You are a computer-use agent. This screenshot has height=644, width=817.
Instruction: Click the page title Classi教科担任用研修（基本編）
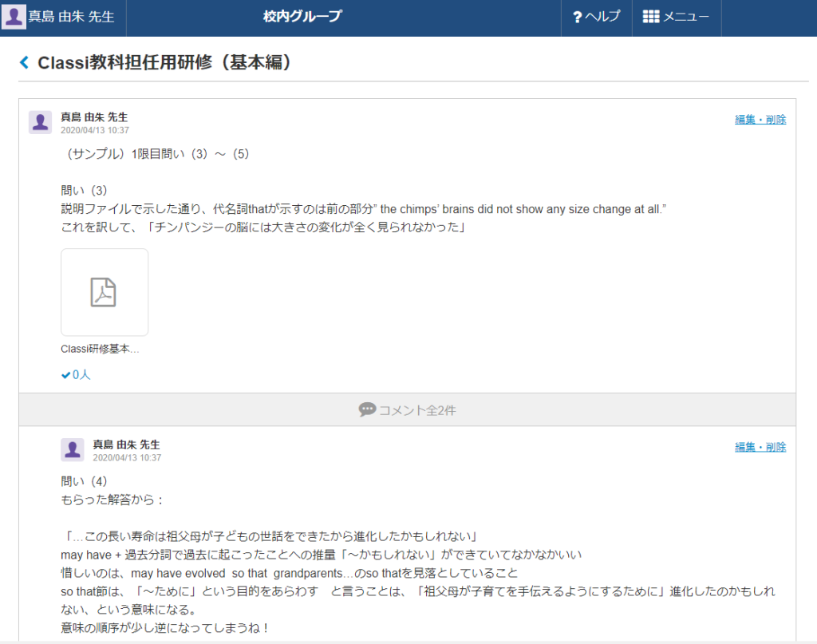click(x=164, y=63)
